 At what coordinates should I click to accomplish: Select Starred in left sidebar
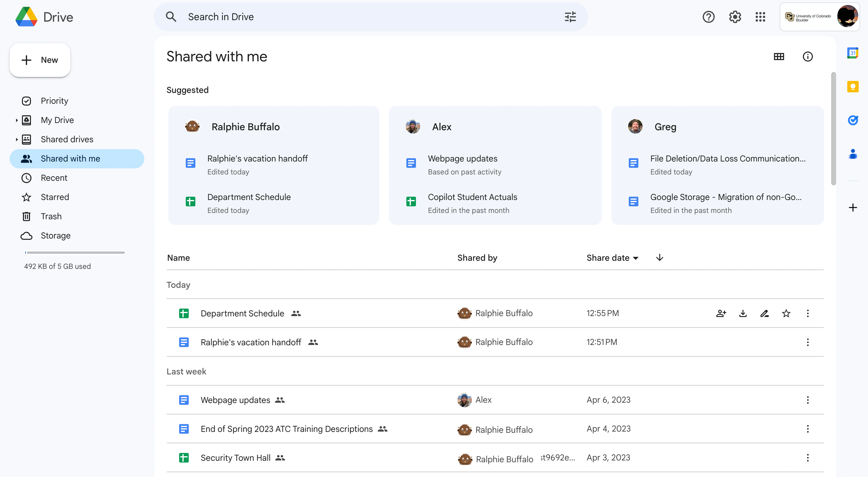(55, 197)
